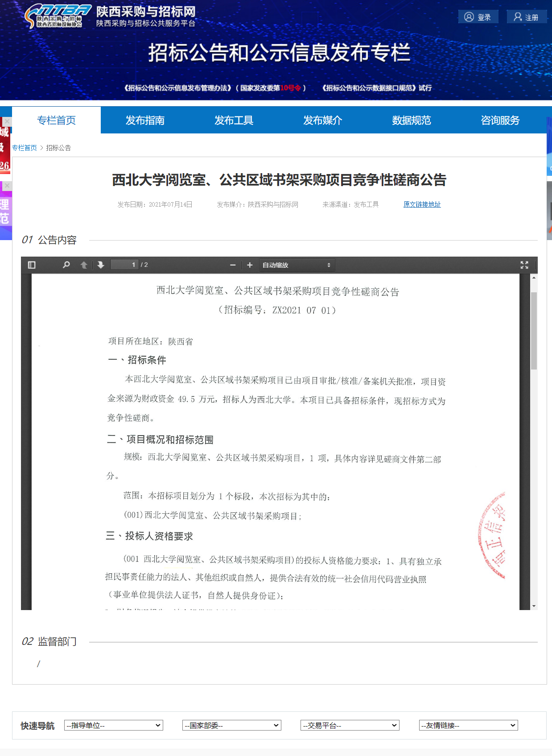Image resolution: width=552 pixels, height=756 pixels.
Task: Click the 专栏首页 breadcrumb link
Action: pyautogui.click(x=25, y=148)
